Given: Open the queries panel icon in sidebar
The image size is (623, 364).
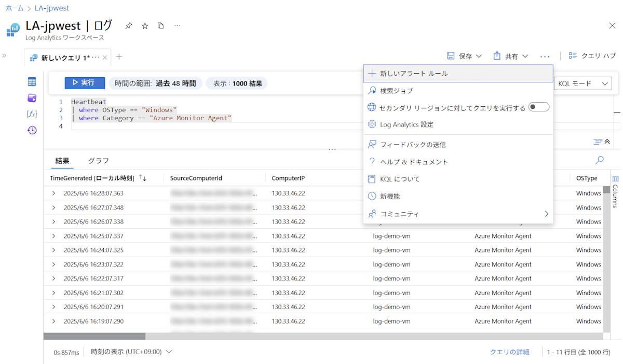Looking at the screenshot, I should click(32, 98).
